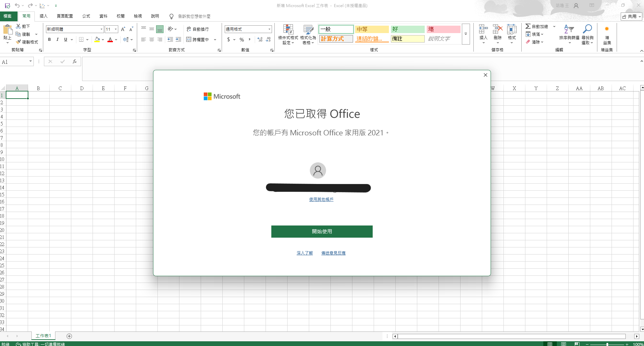
Task: Switch to the View (檢視) tab
Action: coord(138,16)
